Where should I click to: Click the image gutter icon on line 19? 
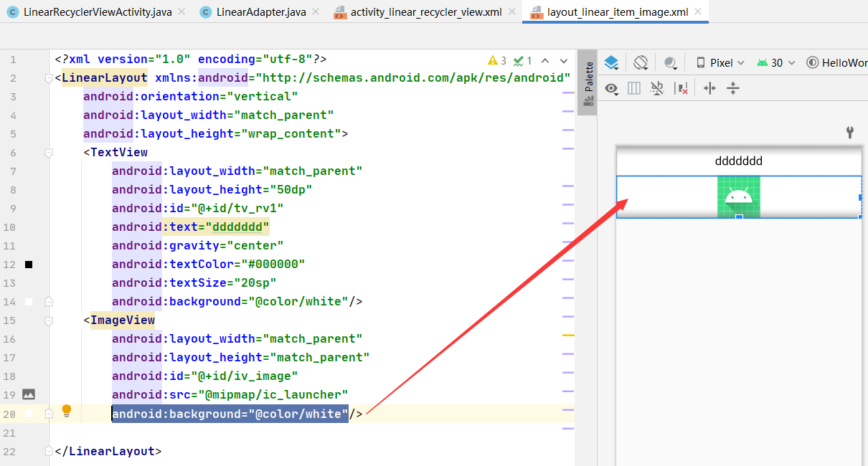click(29, 394)
